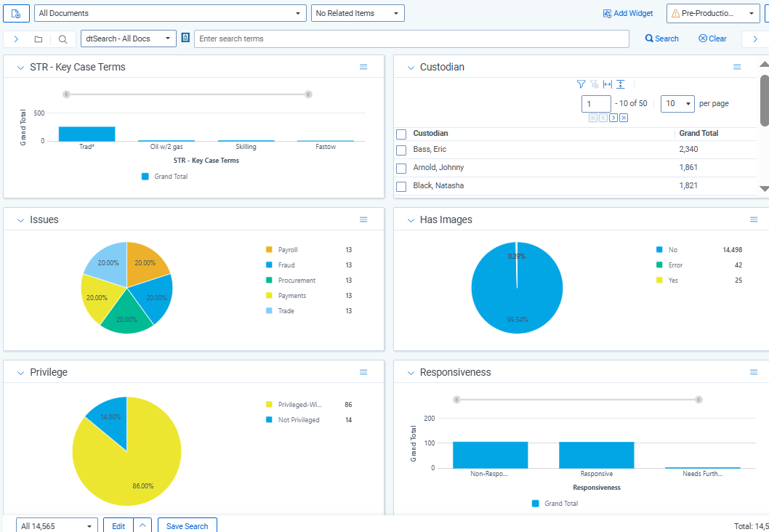Click the right arrow after Clear button
The height and width of the screenshot is (532, 769).
(755, 39)
